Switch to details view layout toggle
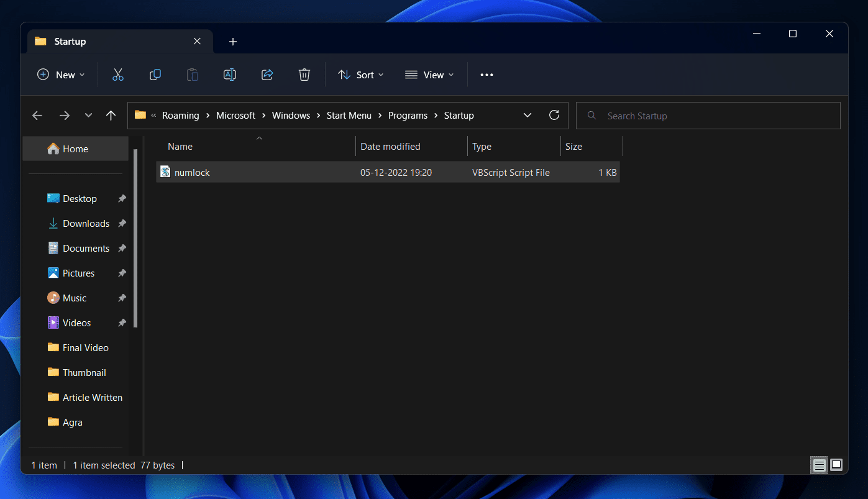The image size is (868, 499). pos(820,465)
